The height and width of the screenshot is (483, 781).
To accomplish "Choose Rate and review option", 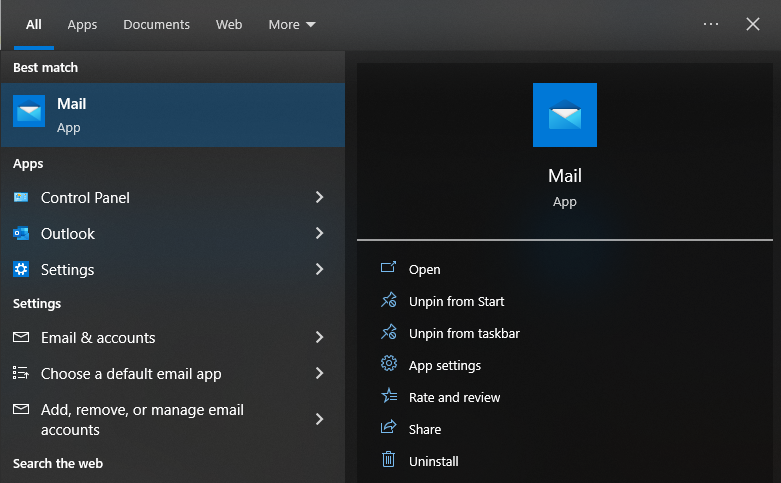I will pos(454,397).
